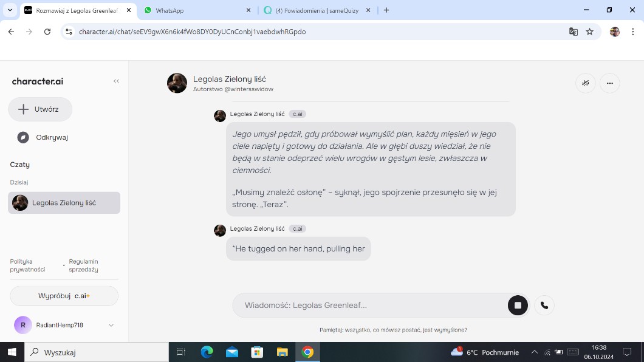This screenshot has width=644, height=362.
Task: Open Microsoft Edge from the taskbar
Action: [207, 352]
